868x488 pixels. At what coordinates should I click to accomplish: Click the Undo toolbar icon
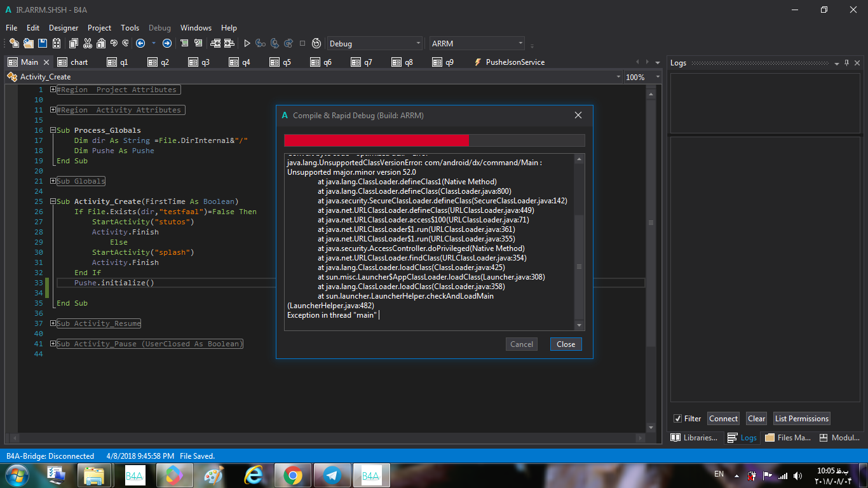[x=114, y=43]
